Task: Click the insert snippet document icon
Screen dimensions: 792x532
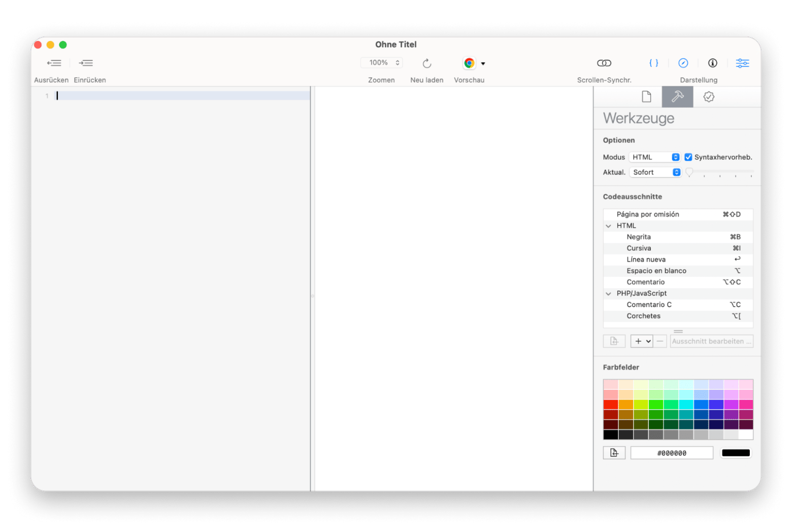Action: 614,341
